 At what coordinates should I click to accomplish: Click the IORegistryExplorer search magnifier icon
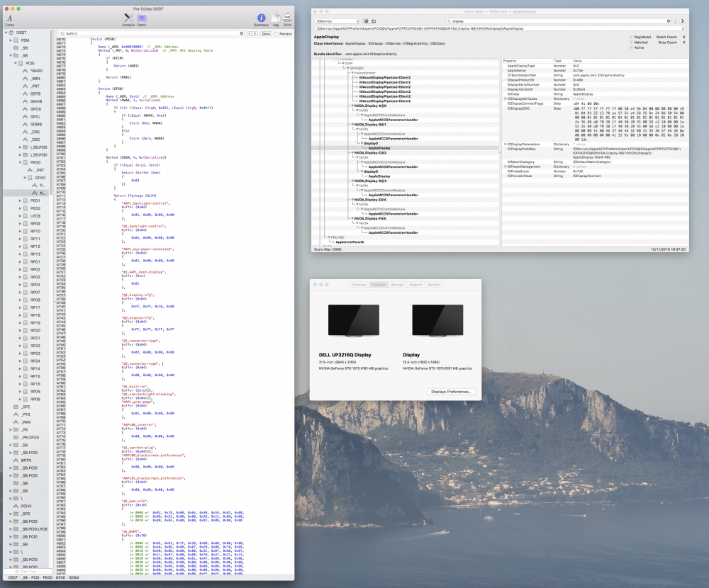click(x=449, y=21)
